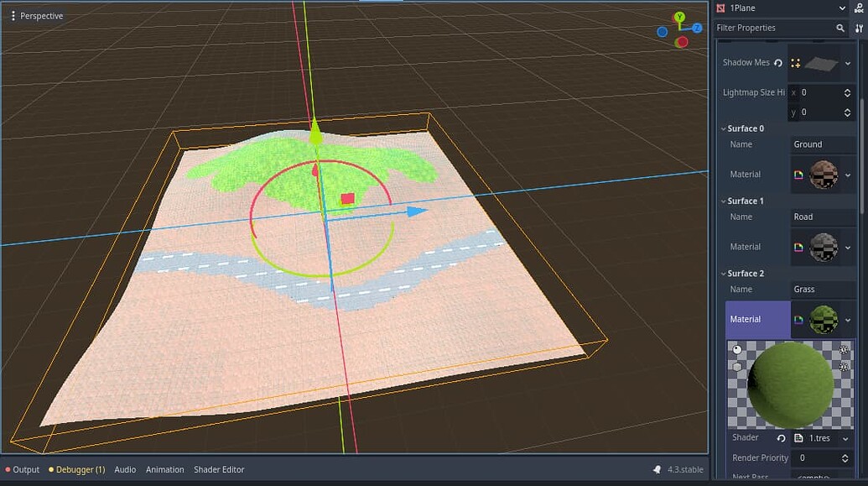
Task: Toggle first light in material preview
Action: pos(844,349)
